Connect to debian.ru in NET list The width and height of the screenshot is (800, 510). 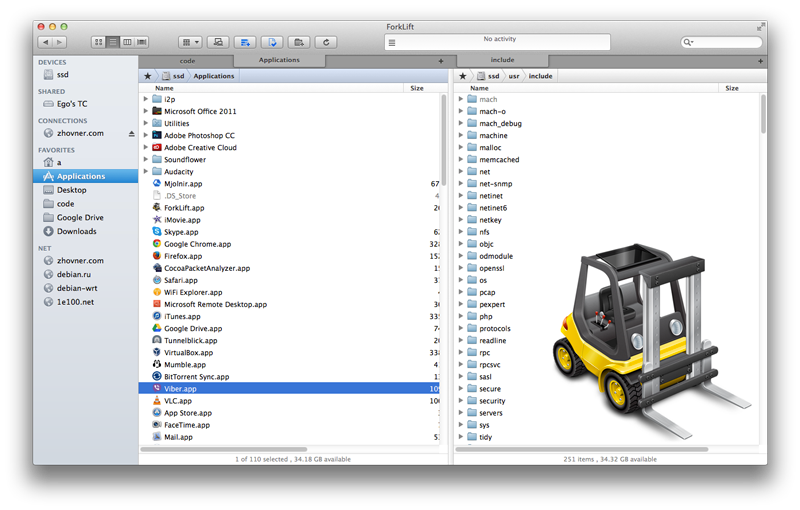(x=85, y=274)
